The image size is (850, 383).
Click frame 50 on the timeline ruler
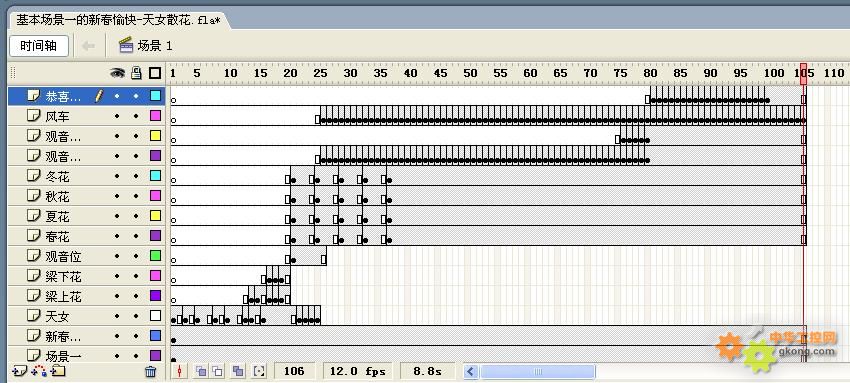469,73
